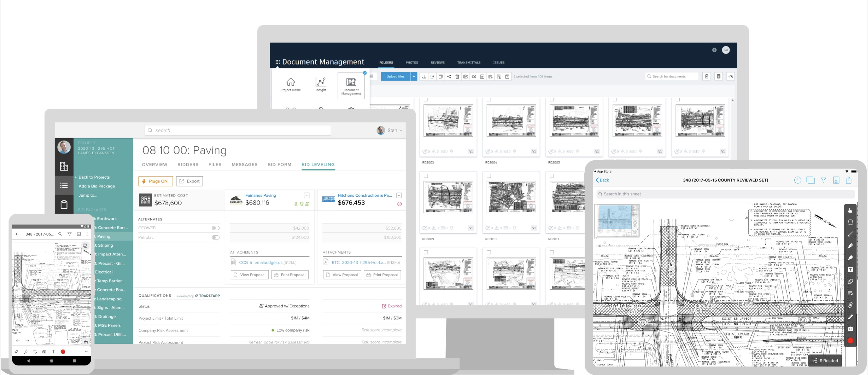Click list icon in bid sidebar
868x375 pixels.
(x=64, y=185)
